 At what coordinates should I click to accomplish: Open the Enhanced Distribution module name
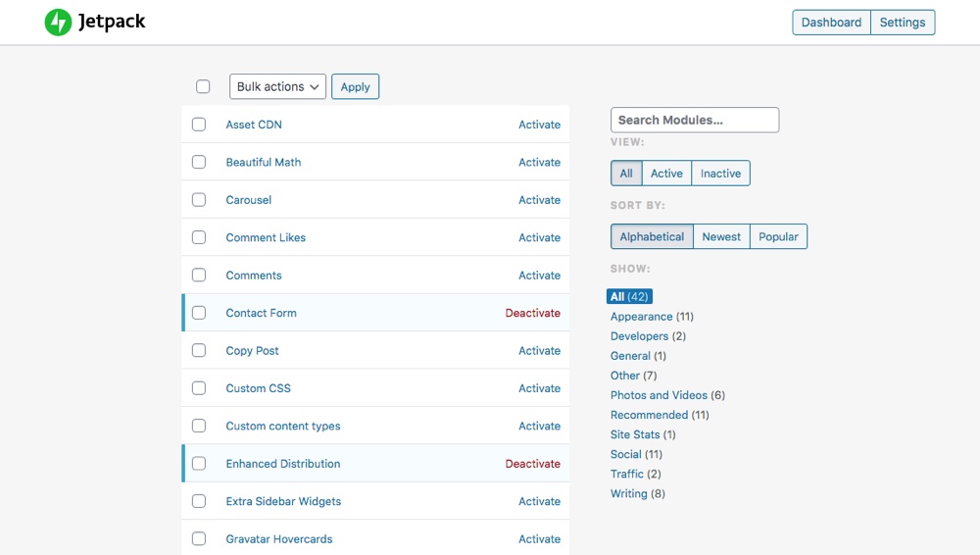click(x=283, y=463)
